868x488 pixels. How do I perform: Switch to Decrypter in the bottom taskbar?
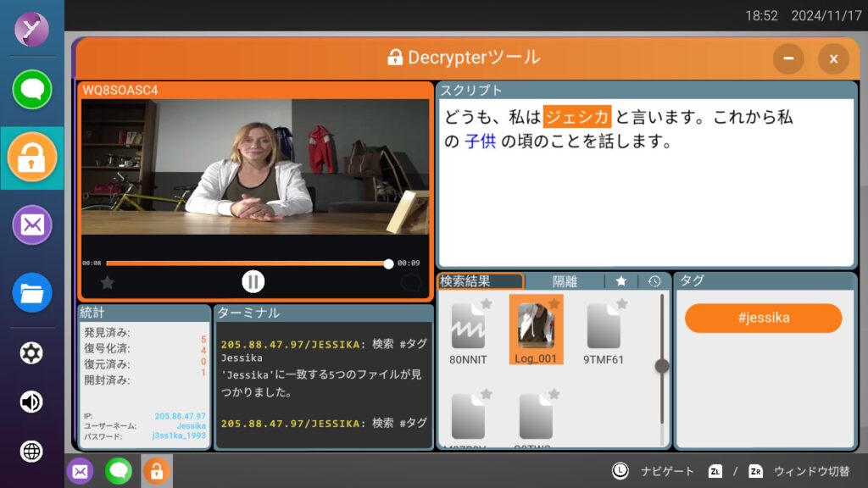point(157,471)
